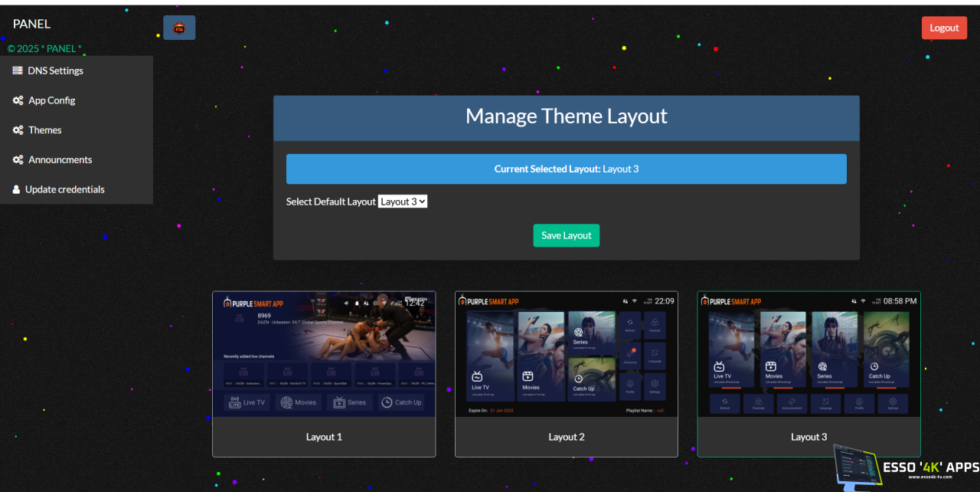
Task: Click the red Logout button
Action: [x=944, y=28]
